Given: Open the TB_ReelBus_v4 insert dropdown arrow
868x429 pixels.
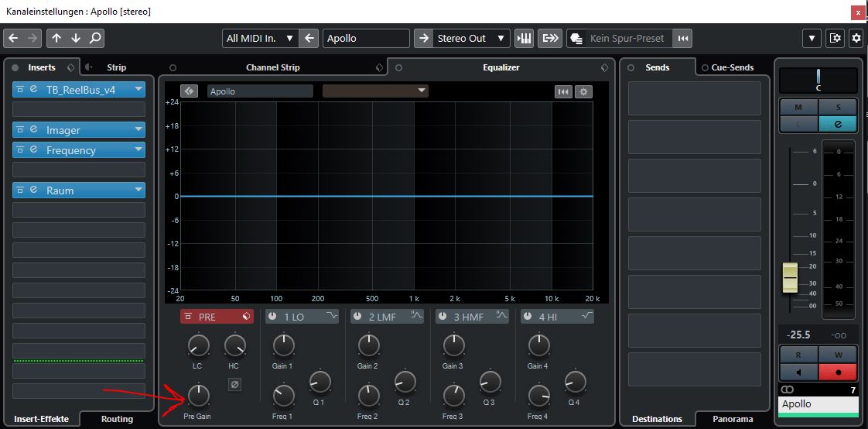Looking at the screenshot, I should pos(138,90).
